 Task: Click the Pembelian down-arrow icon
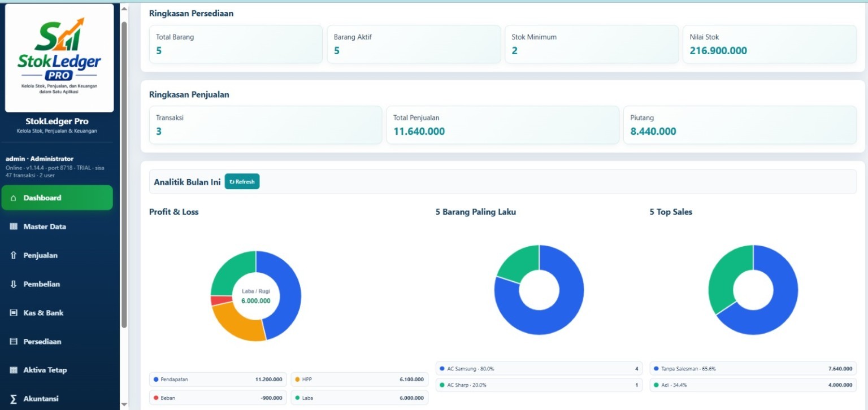point(14,284)
